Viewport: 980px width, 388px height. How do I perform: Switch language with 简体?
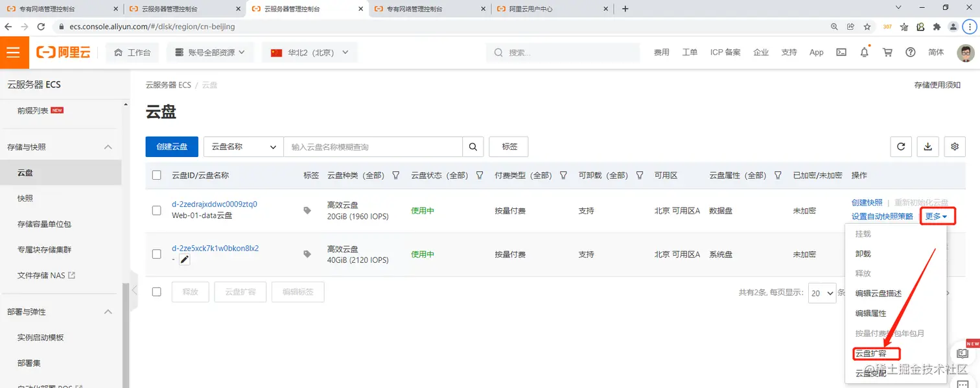point(936,53)
